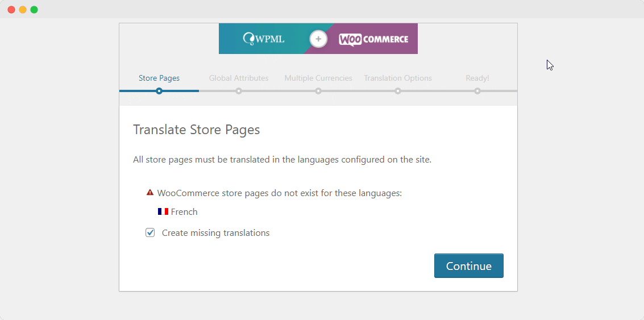Click the Multiple Currencies progress dot
This screenshot has width=644, height=320.
pos(318,91)
